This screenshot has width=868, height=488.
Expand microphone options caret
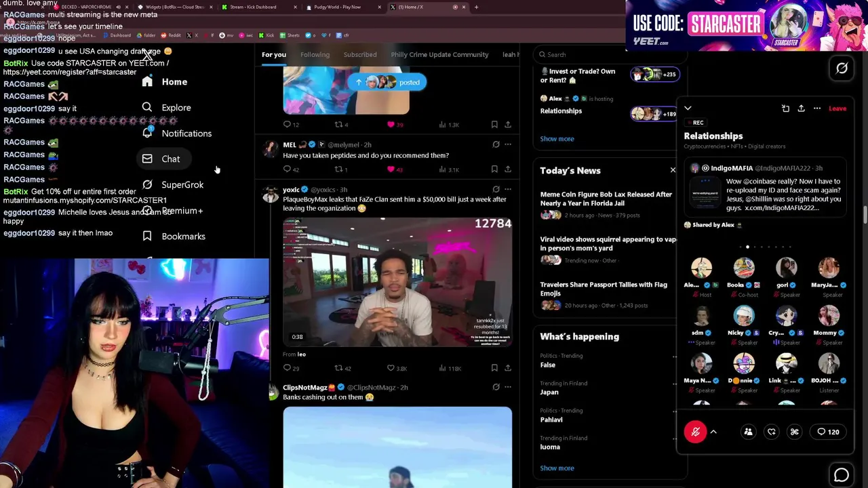[713, 432]
